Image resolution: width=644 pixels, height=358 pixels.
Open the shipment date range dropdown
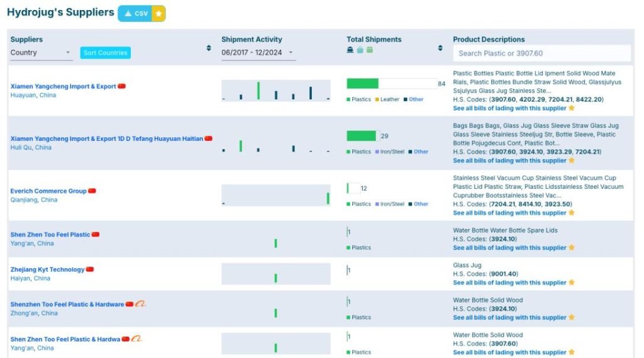258,53
